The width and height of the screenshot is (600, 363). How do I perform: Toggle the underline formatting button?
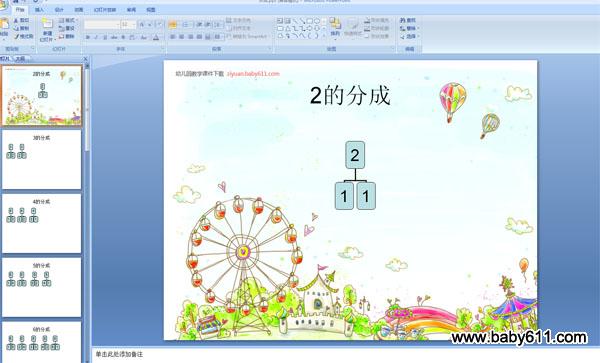click(x=105, y=37)
